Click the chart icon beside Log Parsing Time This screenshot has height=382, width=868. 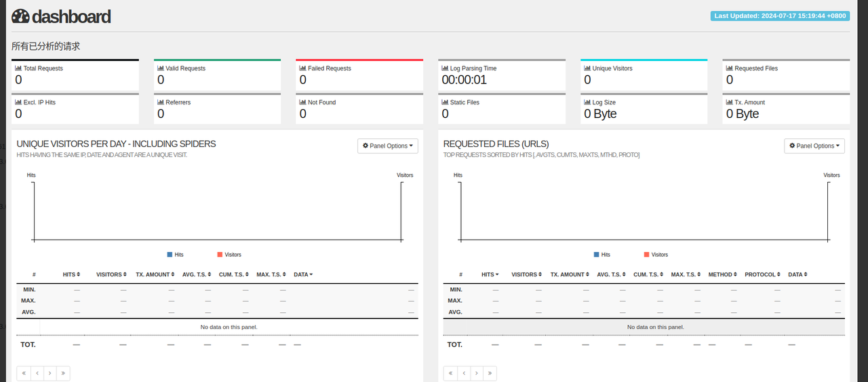(x=445, y=68)
